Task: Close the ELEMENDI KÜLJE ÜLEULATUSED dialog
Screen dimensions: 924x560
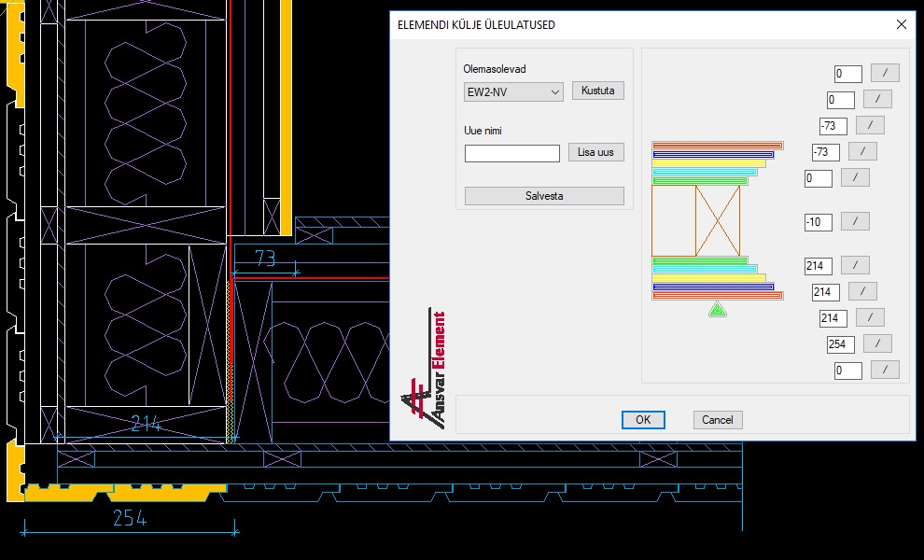Action: click(x=901, y=25)
